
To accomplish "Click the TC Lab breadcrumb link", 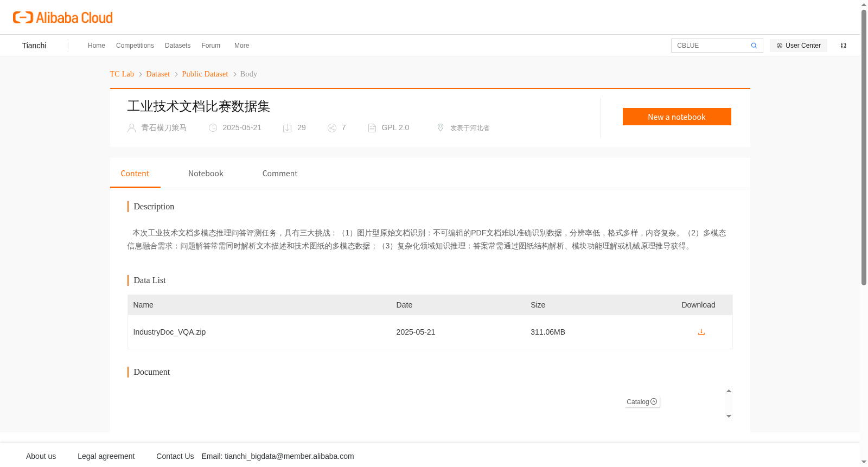I will 122,74.
